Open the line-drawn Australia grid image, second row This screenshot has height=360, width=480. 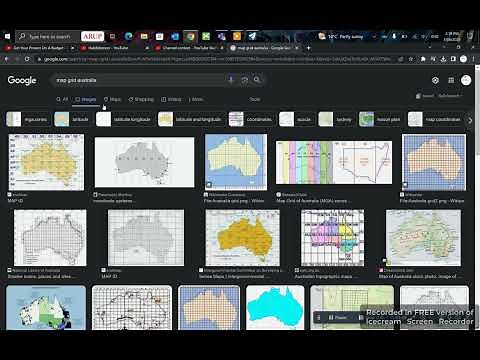tap(50, 238)
